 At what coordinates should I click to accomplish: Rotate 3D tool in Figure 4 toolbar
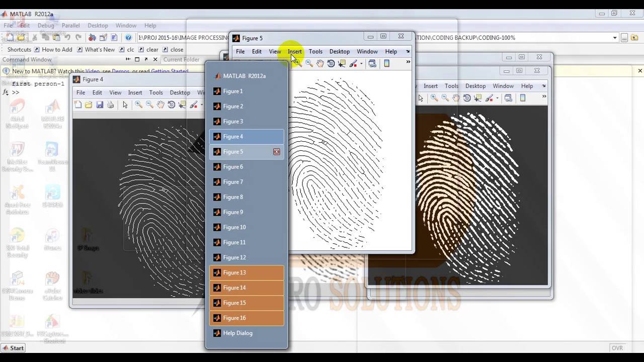(x=172, y=105)
